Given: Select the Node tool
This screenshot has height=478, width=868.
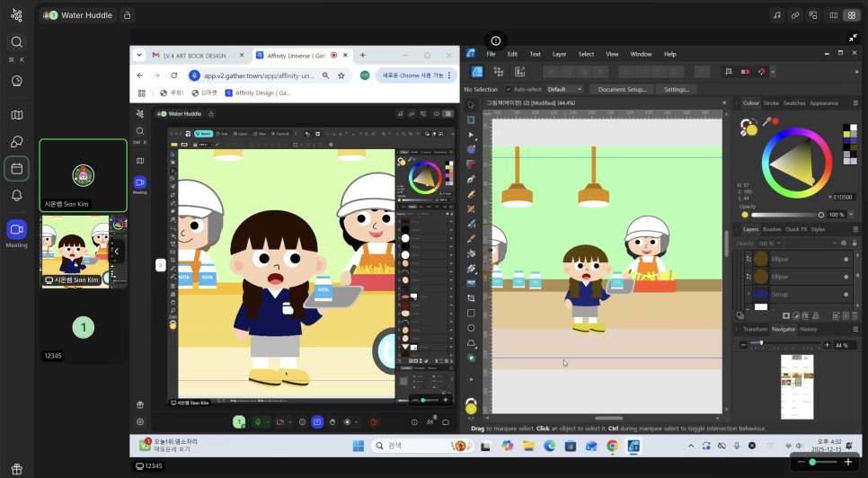Looking at the screenshot, I should pos(471,135).
